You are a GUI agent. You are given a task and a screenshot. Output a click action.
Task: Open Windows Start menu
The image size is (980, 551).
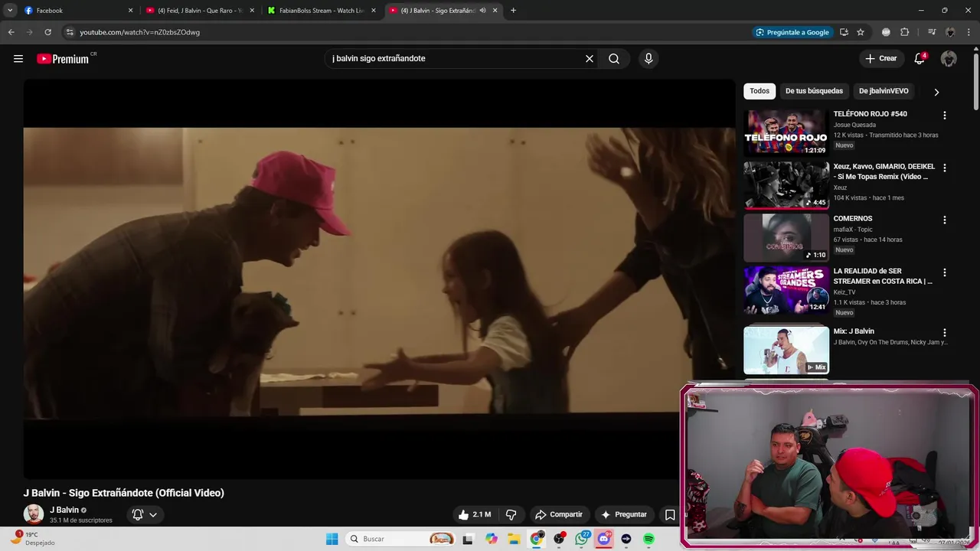pyautogui.click(x=332, y=539)
